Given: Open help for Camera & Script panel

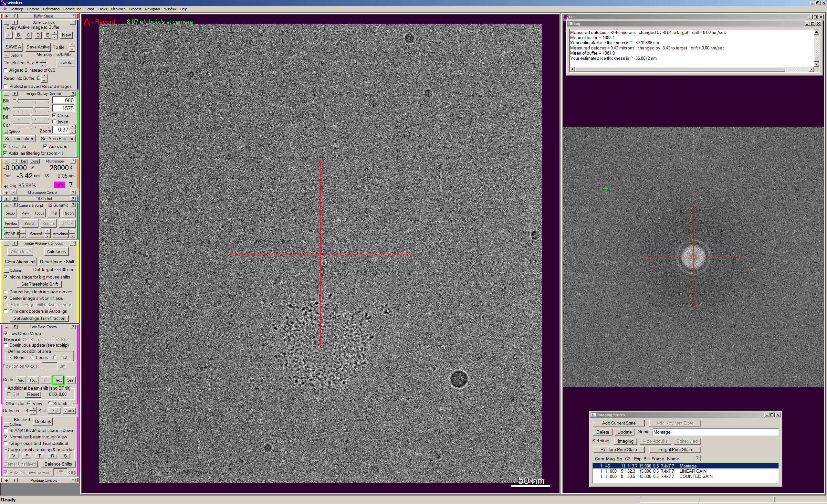Looking at the screenshot, I should click(73, 205).
